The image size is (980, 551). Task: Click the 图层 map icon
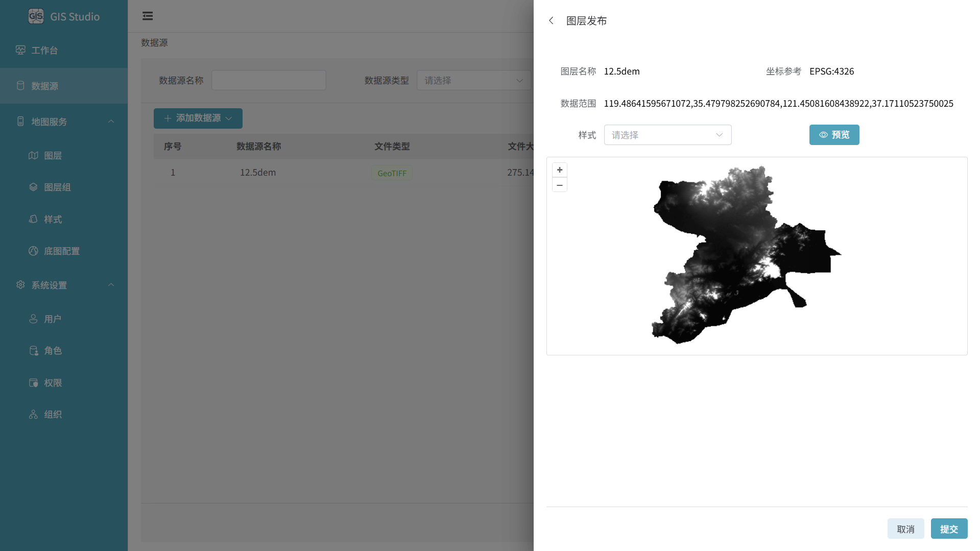click(33, 155)
